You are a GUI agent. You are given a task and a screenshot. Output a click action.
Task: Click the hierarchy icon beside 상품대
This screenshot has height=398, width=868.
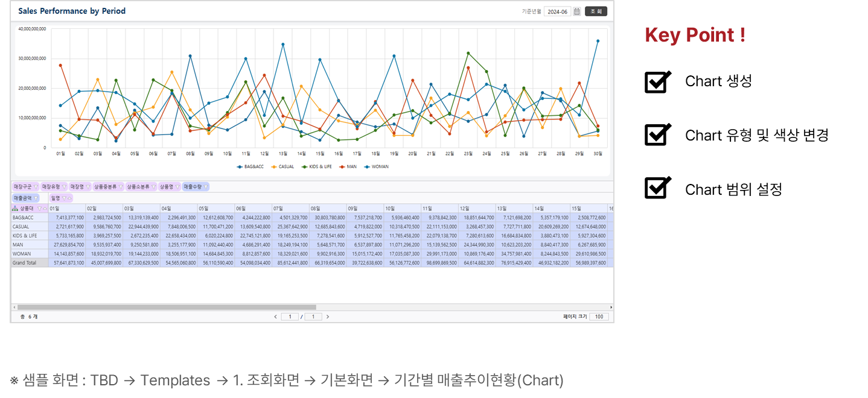click(x=15, y=209)
